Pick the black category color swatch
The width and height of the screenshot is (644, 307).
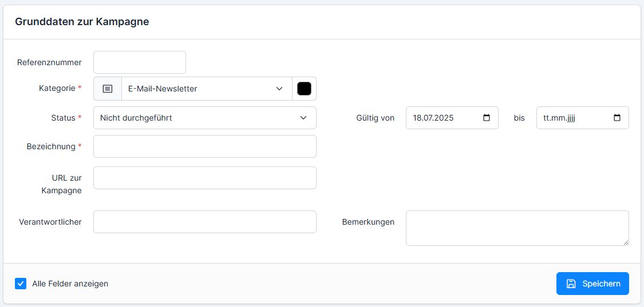(x=305, y=89)
